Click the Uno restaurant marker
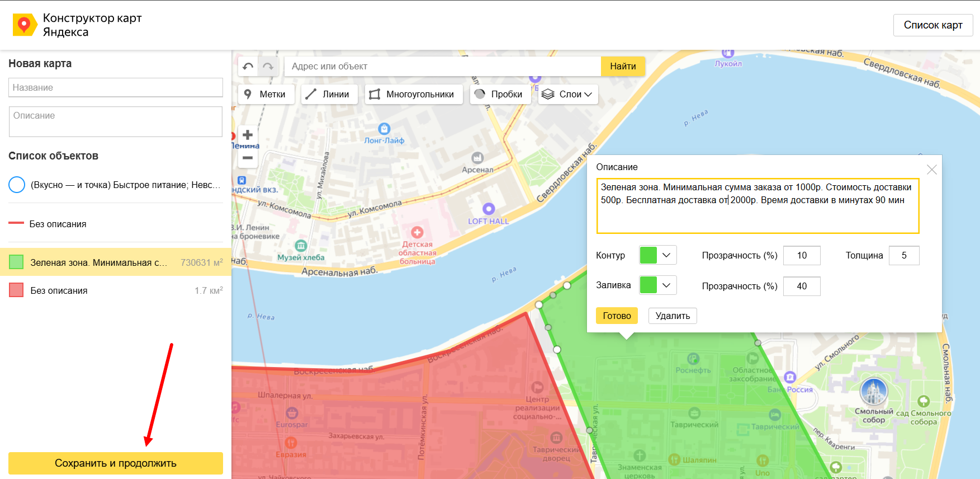The width and height of the screenshot is (980, 479). pyautogui.click(x=763, y=460)
